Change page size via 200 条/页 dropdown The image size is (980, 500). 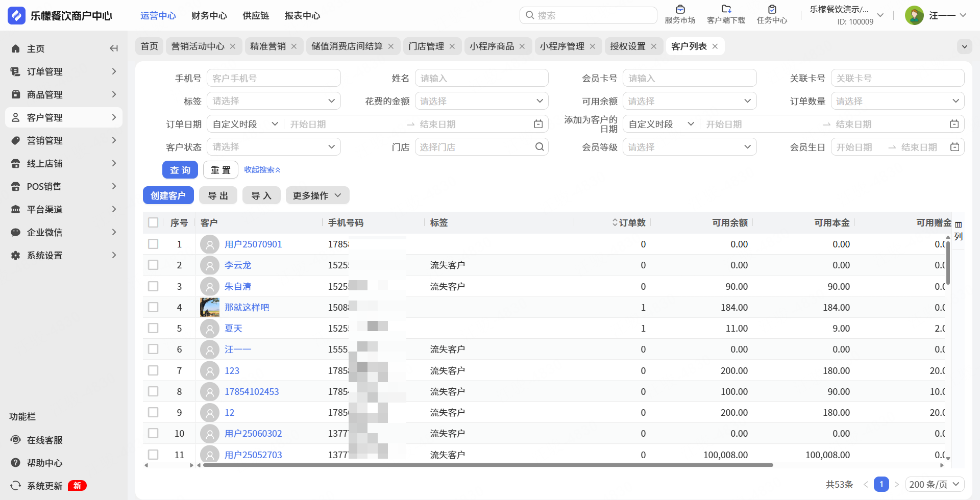935,484
